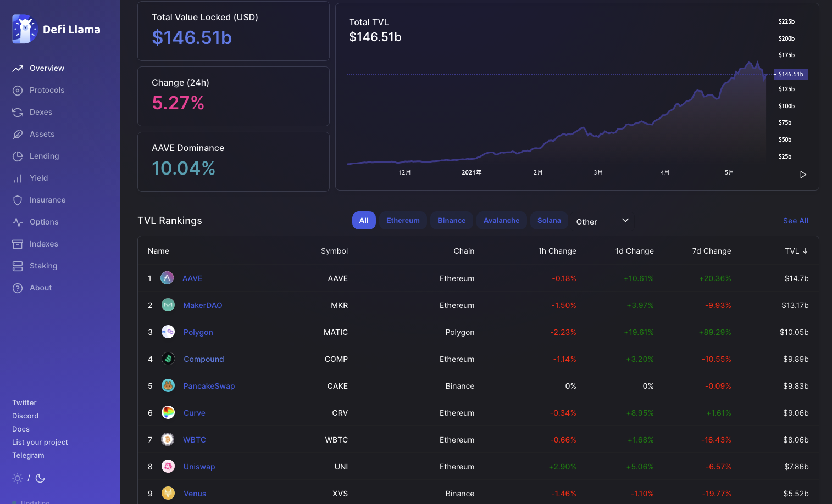Screen dimensions: 832x504
Task: Click the Options activity pulse icon
Action: [x=18, y=222]
